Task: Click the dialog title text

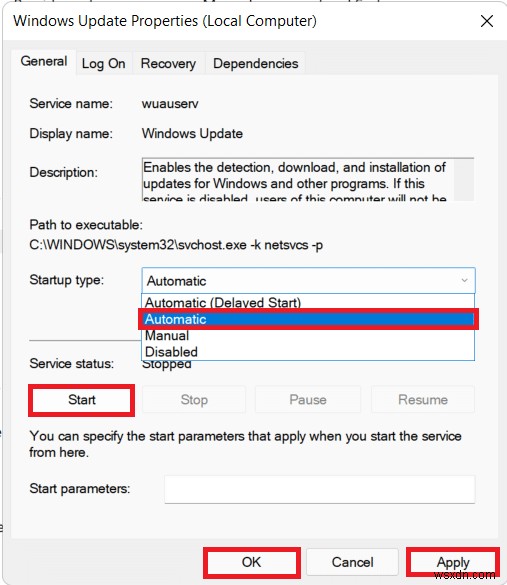Action: pos(165,21)
